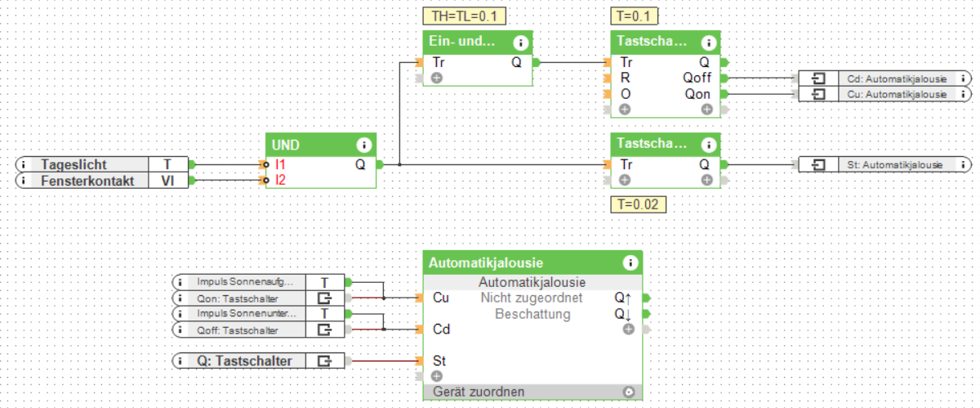980x408 pixels.
Task: Select the T=0.1 parameter label
Action: [x=635, y=16]
